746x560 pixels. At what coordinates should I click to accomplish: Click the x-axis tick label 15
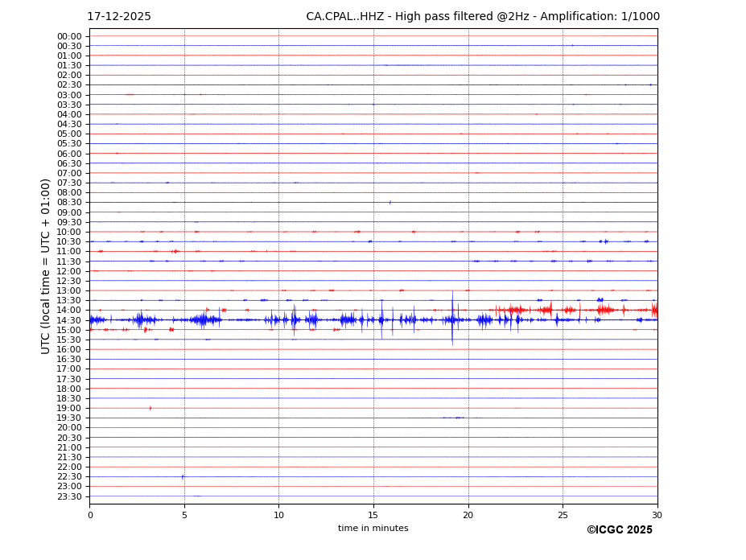tap(373, 515)
